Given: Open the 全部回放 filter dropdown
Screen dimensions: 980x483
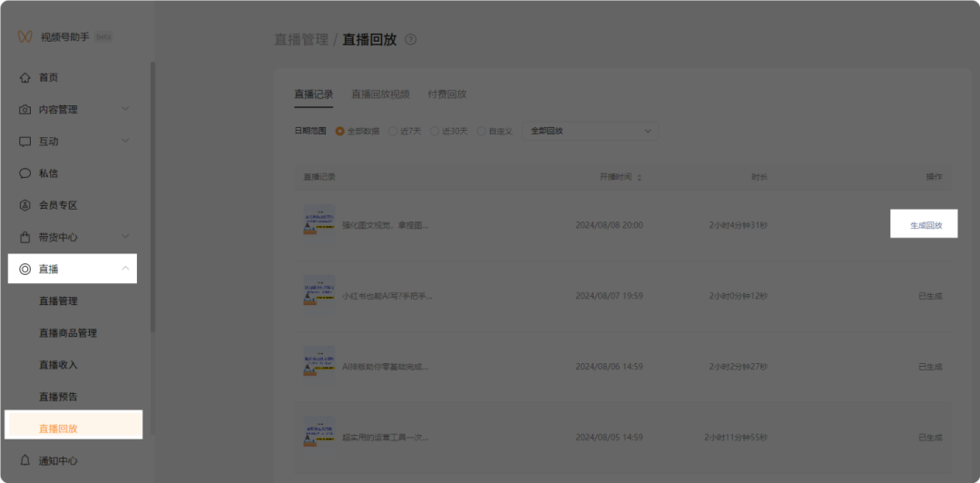Looking at the screenshot, I should [590, 131].
